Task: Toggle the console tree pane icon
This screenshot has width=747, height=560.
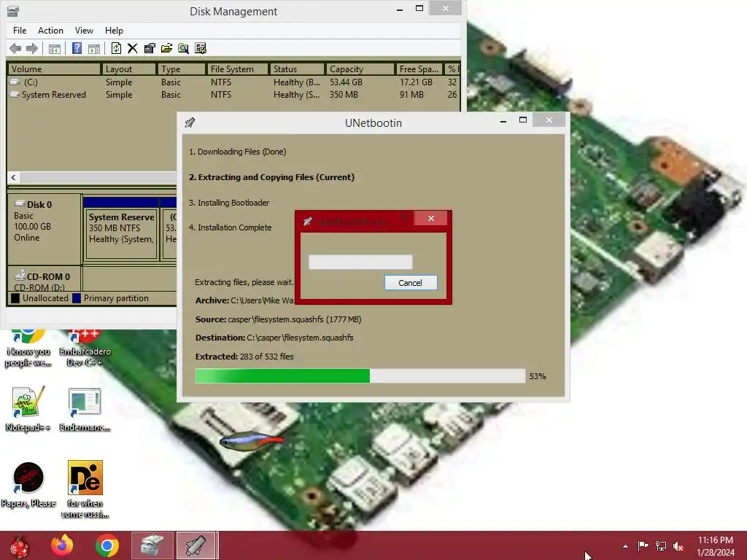Action: (x=54, y=48)
